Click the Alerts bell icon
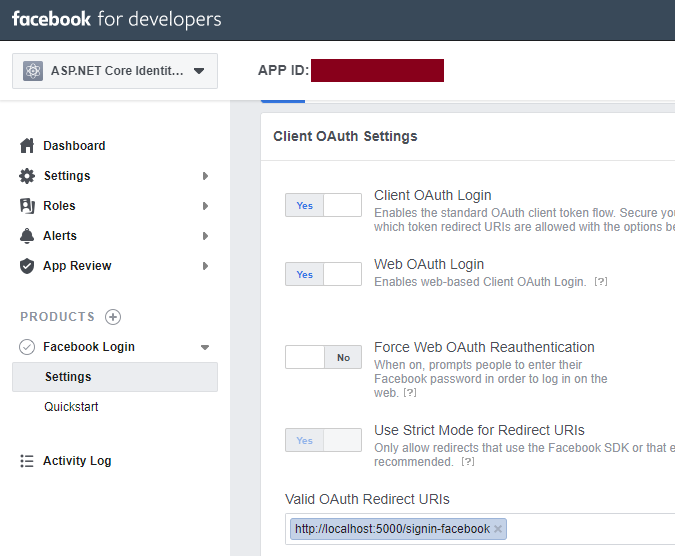Image resolution: width=675 pixels, height=556 pixels. (x=27, y=236)
